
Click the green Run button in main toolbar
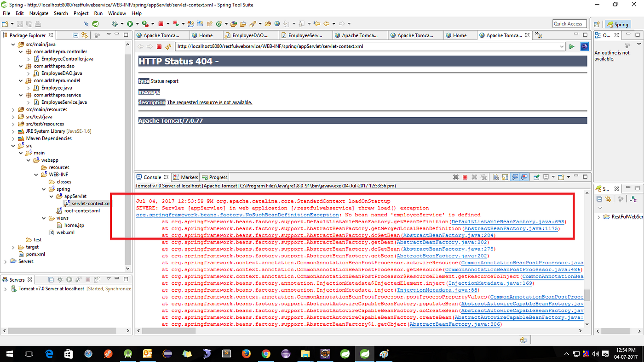pyautogui.click(x=130, y=24)
